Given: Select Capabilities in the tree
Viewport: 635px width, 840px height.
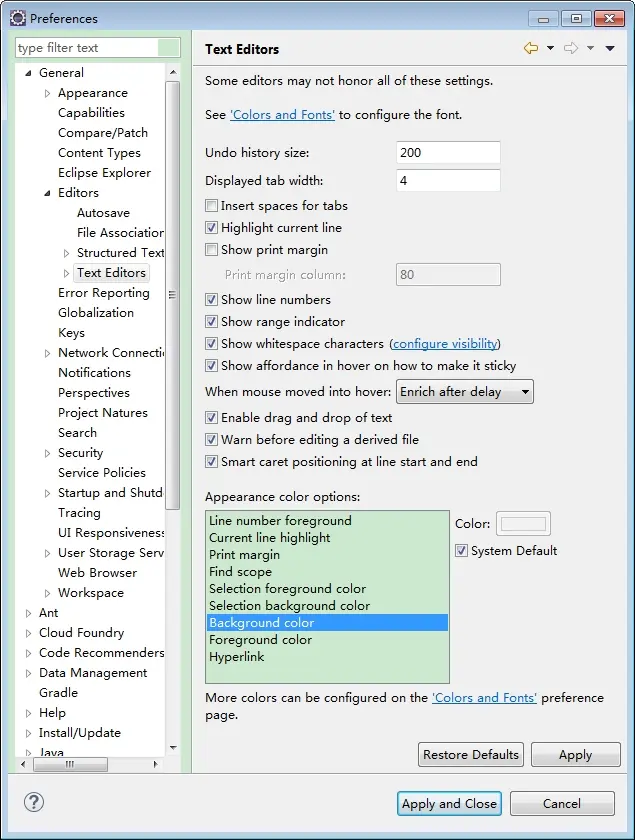Looking at the screenshot, I should coord(91,112).
